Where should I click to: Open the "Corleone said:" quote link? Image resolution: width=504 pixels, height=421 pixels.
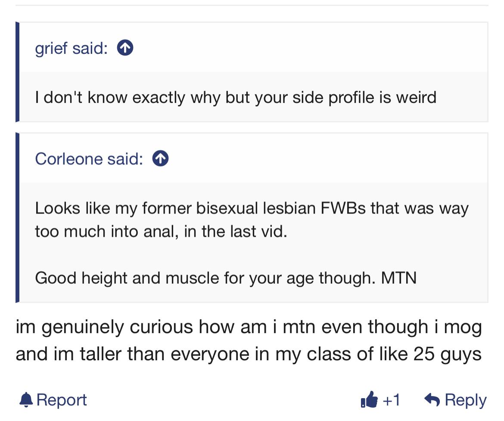89,159
